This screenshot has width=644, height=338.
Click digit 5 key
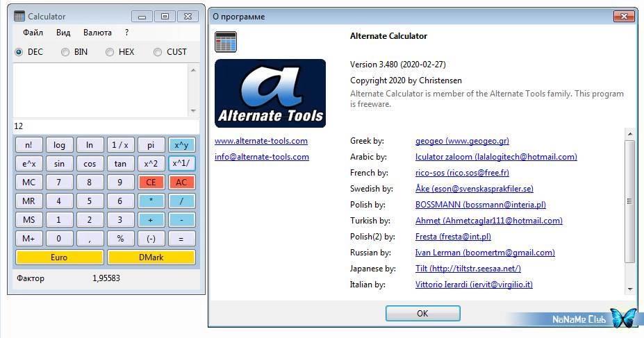coord(90,201)
